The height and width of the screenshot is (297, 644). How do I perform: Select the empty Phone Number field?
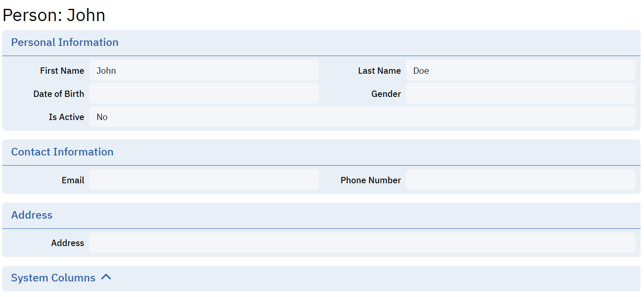coord(520,180)
